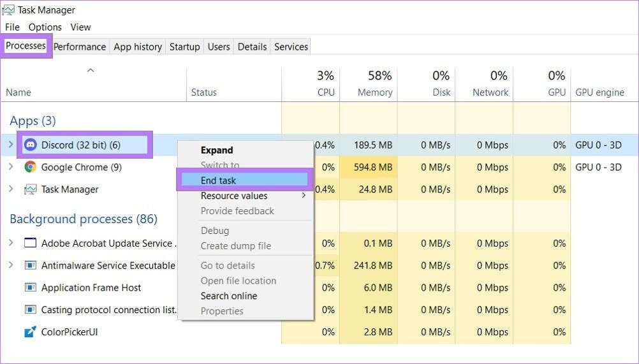Expand the Task Manager process group
This screenshot has height=364, width=639.
tap(11, 189)
